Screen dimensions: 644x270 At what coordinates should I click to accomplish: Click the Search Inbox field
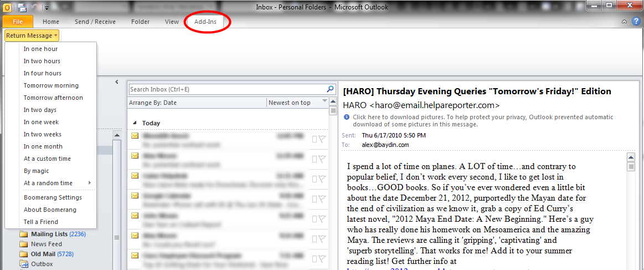point(228,89)
